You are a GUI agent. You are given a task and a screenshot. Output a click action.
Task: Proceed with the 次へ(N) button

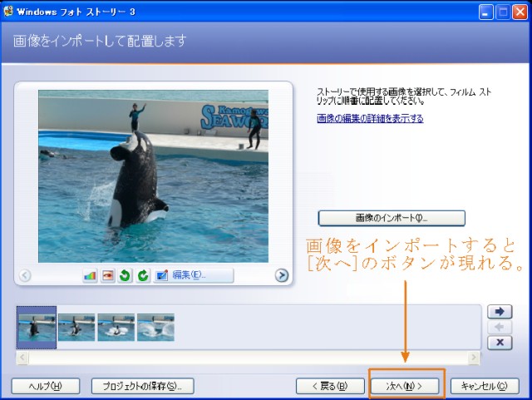coord(405,386)
